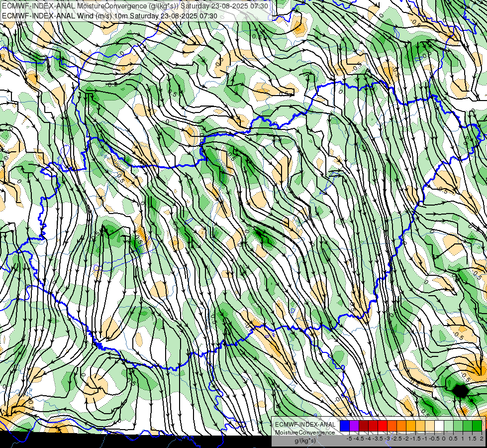487x448 pixels.
Task: Click the "-3.5" legend scale label
Action: 378,439
